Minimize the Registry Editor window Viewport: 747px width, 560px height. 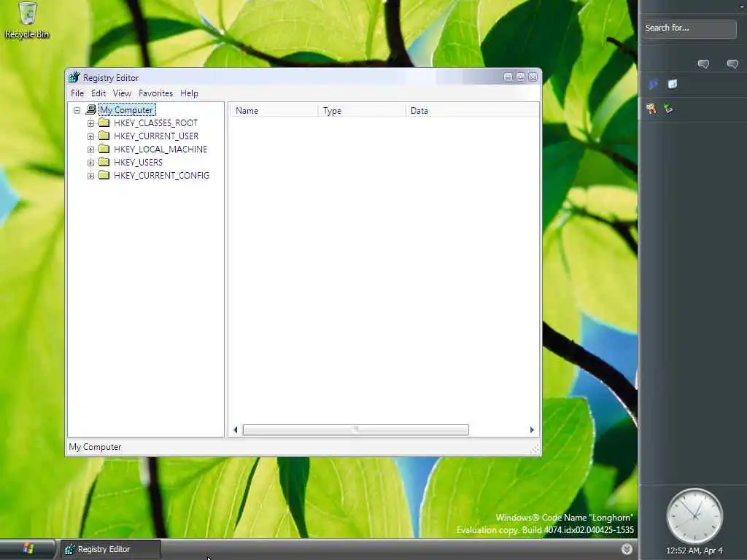tap(508, 77)
